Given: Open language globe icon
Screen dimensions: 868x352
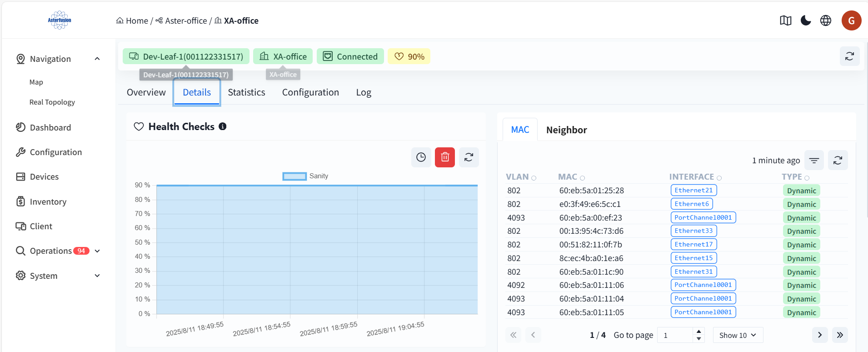Looking at the screenshot, I should point(826,20).
